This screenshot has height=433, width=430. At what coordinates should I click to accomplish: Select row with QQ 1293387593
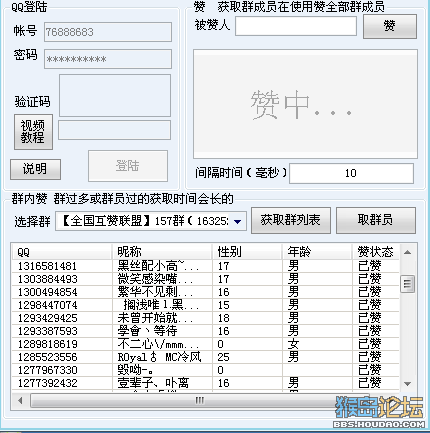pyautogui.click(x=205, y=331)
